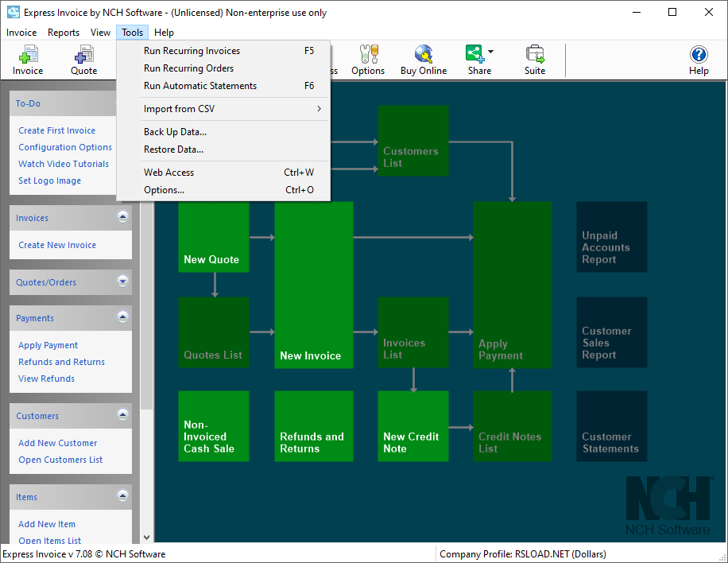Open the Suite toolbox icon
Image resolution: width=728 pixels, height=563 pixels.
[535, 55]
